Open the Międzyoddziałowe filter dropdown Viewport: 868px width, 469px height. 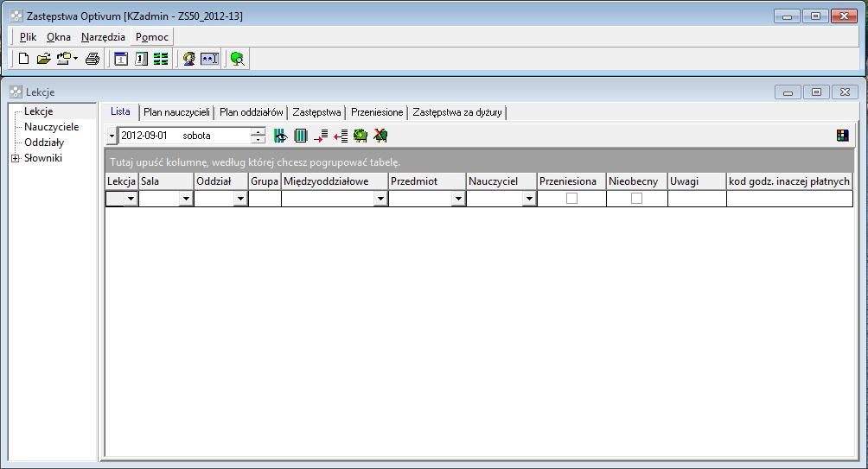point(380,199)
